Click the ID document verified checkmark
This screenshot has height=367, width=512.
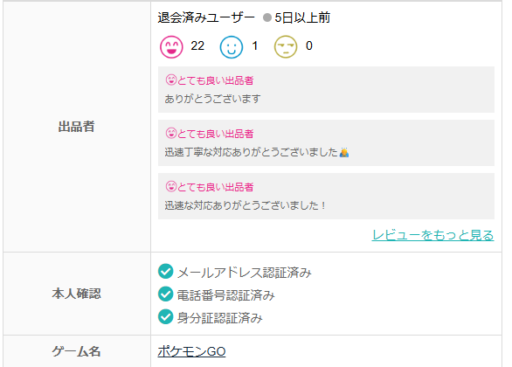tap(166, 317)
